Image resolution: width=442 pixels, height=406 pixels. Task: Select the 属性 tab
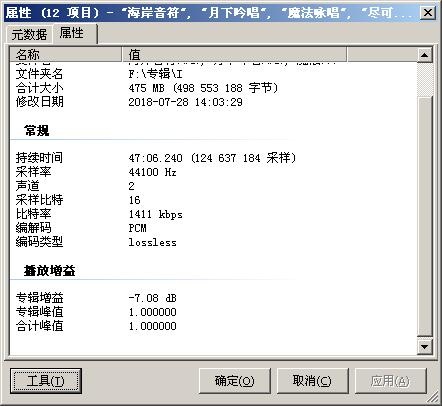pyautogui.click(x=74, y=33)
